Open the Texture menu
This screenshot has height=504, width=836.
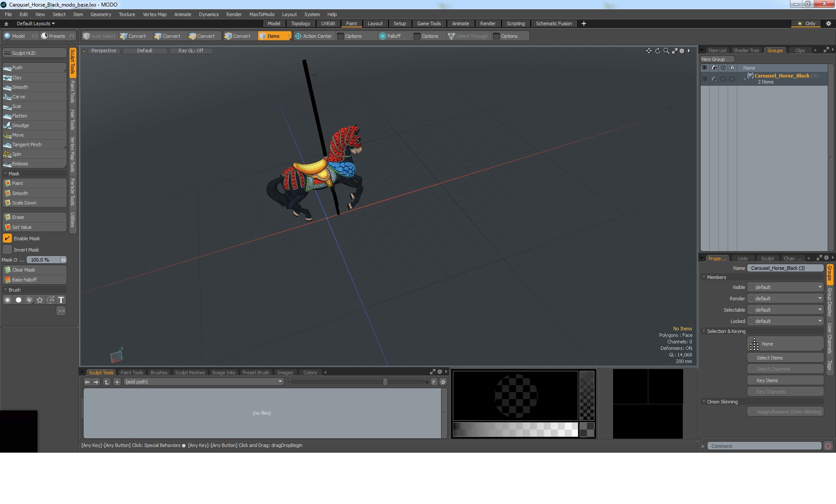[127, 14]
